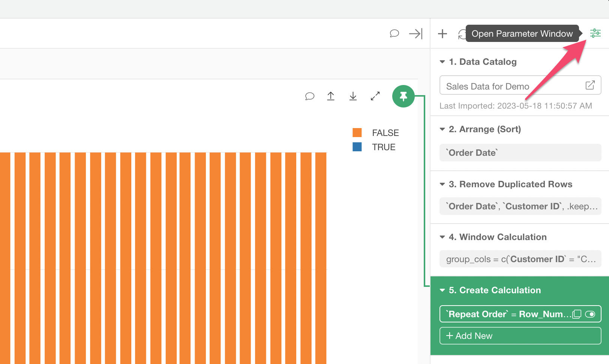Click the Add New button

click(x=520, y=336)
